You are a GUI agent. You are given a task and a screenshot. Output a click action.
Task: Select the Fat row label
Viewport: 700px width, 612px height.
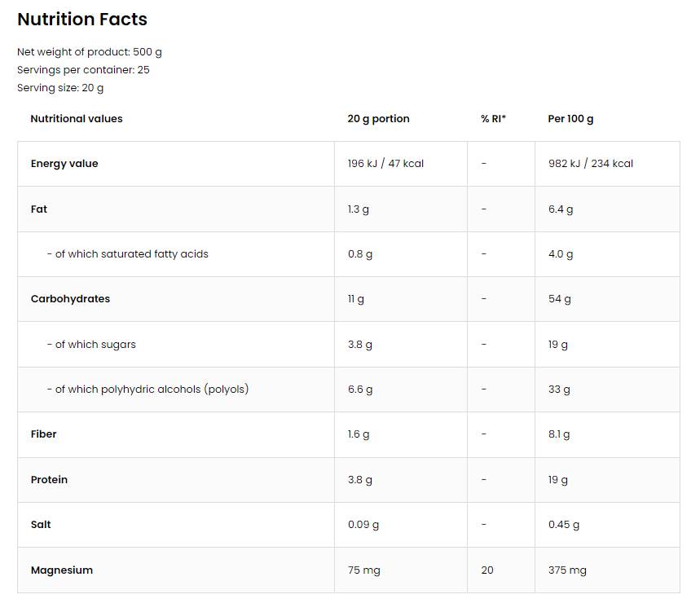tap(39, 209)
